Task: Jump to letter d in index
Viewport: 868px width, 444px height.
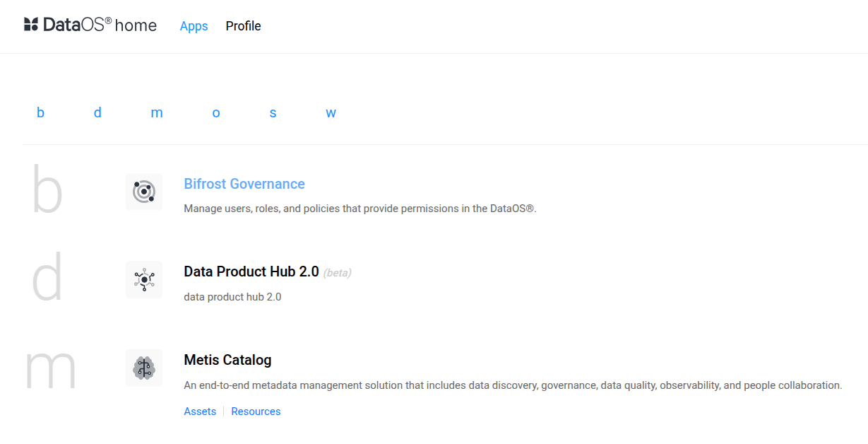Action: tap(98, 112)
